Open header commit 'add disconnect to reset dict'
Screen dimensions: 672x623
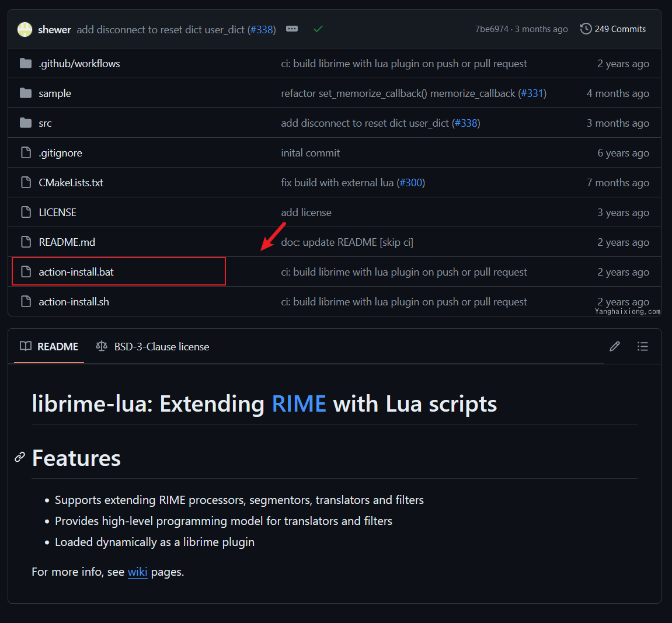tap(161, 30)
